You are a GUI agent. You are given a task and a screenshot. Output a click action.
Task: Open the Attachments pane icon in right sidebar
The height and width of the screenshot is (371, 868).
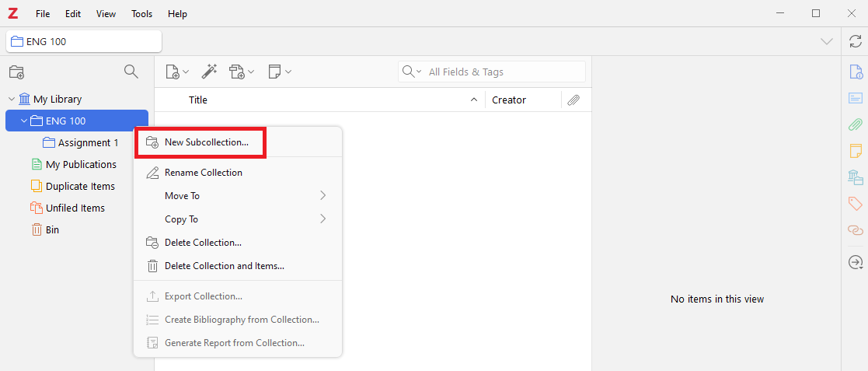[x=855, y=124]
